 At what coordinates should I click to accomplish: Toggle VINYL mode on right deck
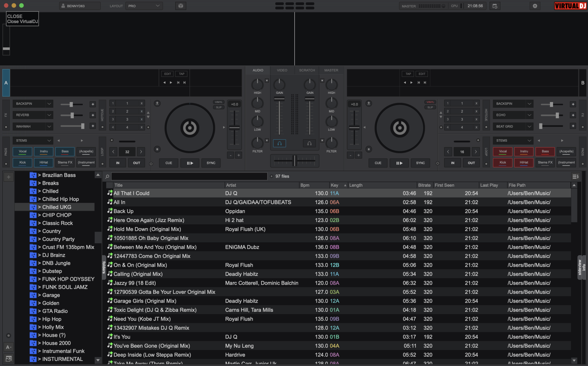(x=430, y=102)
